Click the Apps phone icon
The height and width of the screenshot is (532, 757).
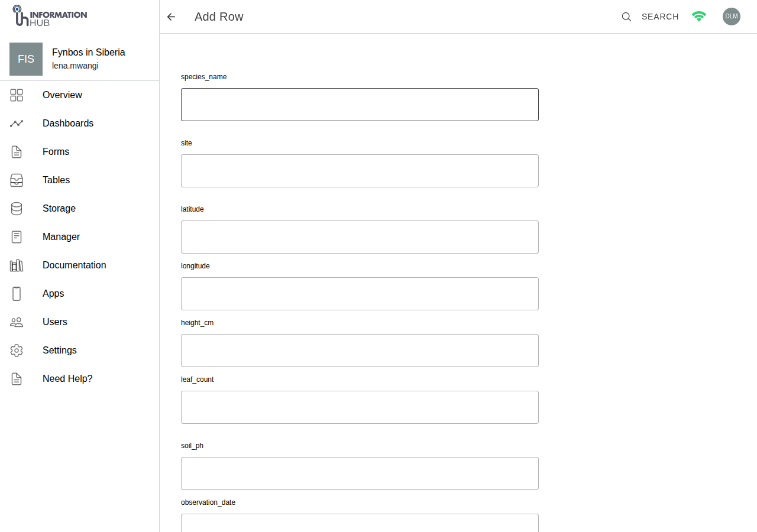click(17, 294)
